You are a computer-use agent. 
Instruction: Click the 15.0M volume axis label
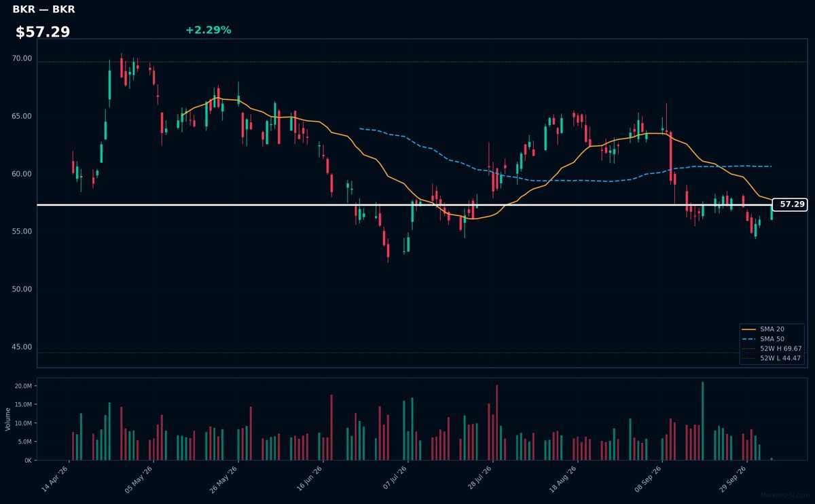[23, 405]
